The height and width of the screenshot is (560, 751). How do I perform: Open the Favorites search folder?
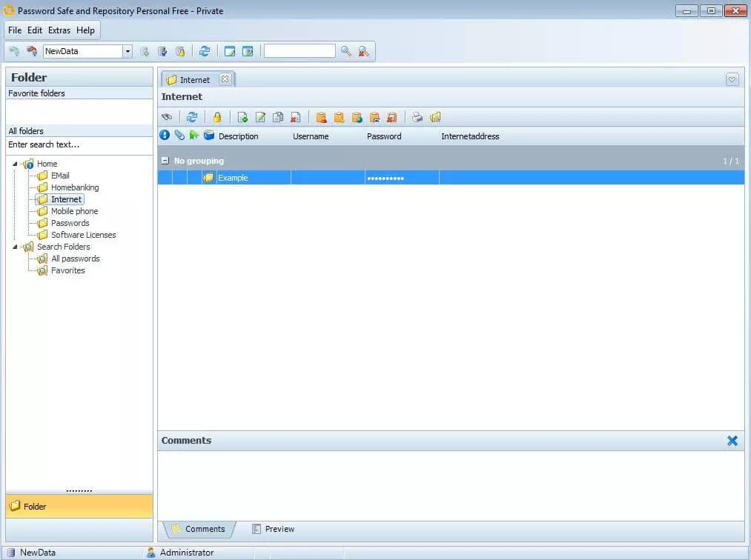click(x=68, y=270)
